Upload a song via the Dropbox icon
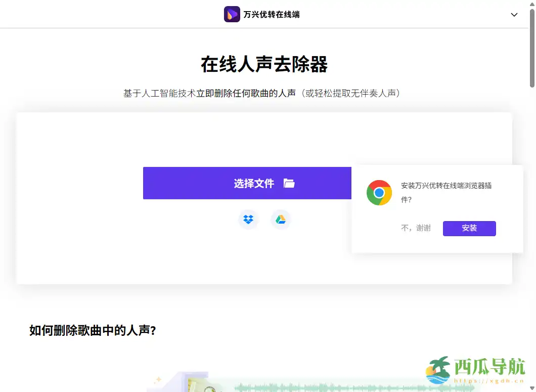The width and height of the screenshot is (536, 392). [x=248, y=219]
